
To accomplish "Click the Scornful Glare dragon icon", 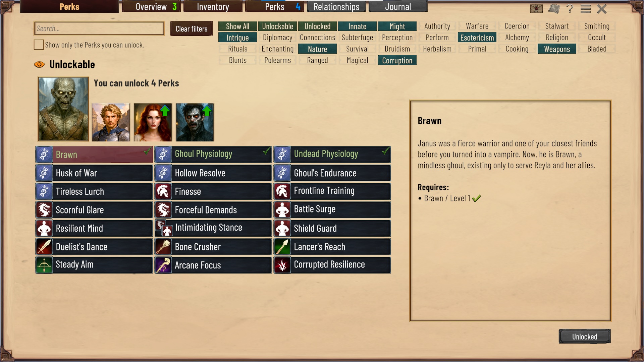I will 44,210.
